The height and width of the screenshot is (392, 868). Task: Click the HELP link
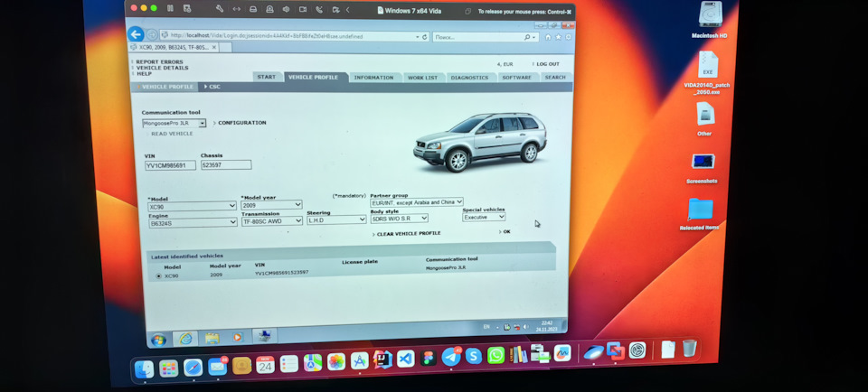click(x=144, y=74)
